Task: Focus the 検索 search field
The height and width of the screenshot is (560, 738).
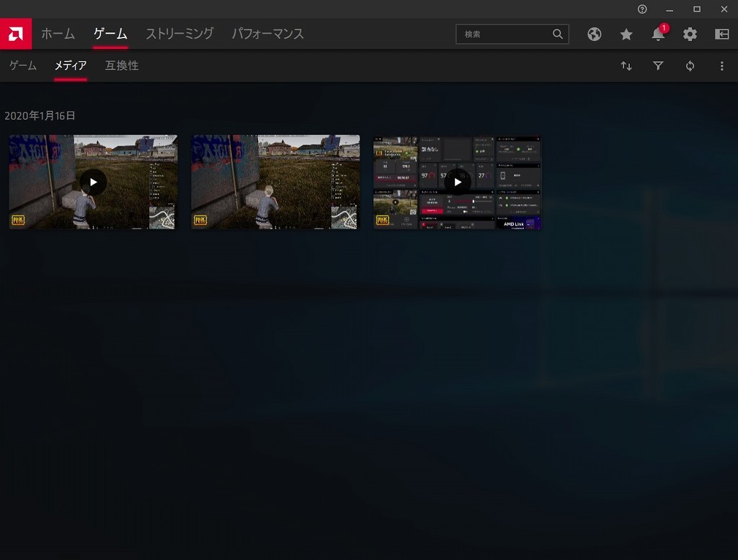Action: click(512, 34)
